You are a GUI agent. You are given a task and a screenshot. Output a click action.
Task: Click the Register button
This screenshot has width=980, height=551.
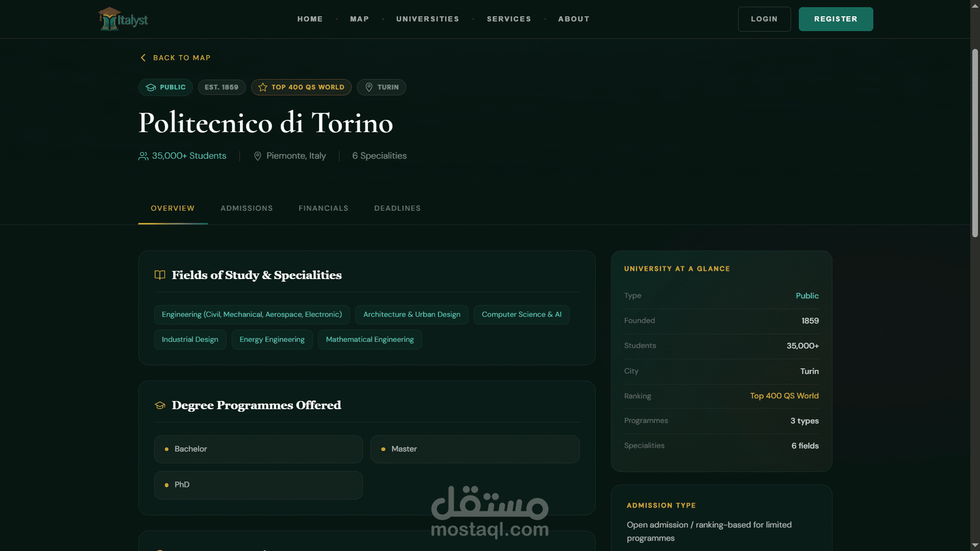pos(836,19)
